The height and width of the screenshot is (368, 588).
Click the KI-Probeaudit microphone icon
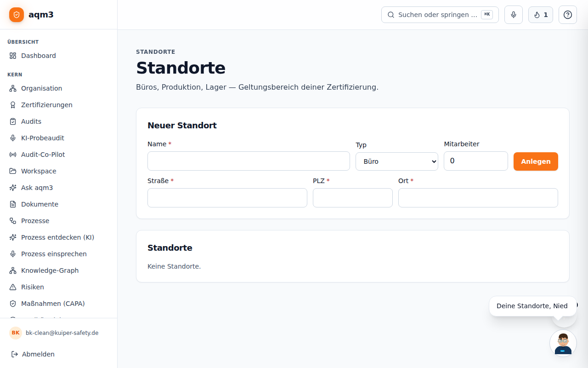pyautogui.click(x=13, y=138)
